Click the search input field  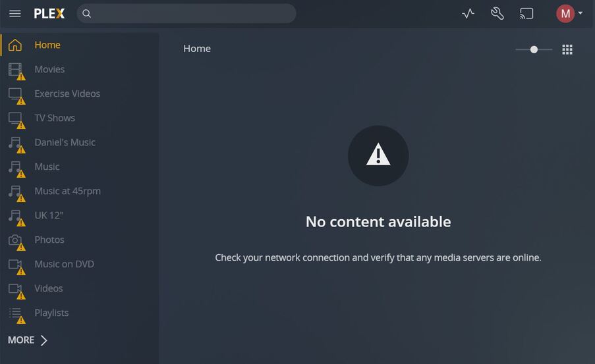click(186, 14)
